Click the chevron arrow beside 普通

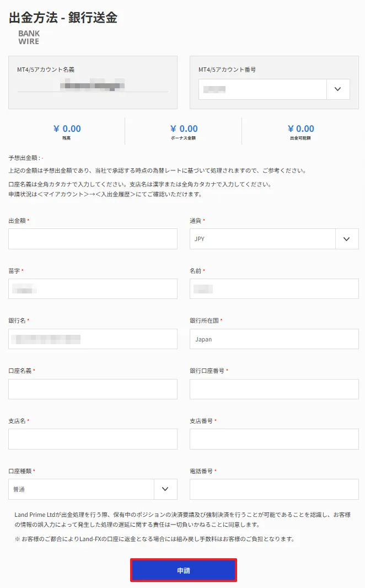[165, 489]
